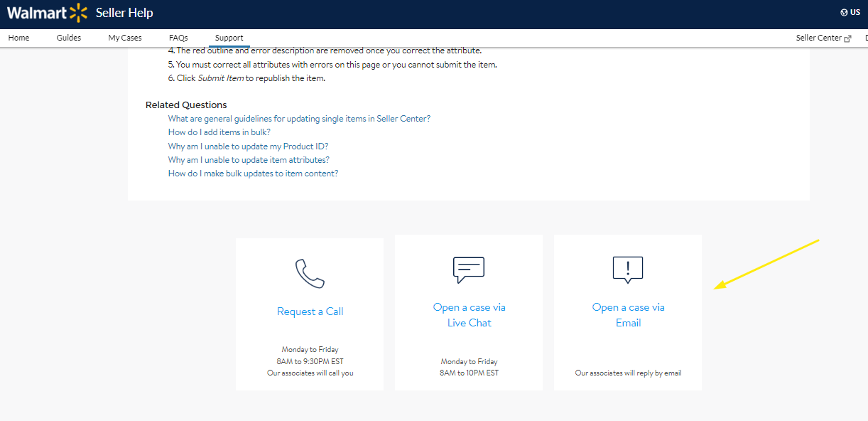Click the Walmart spark logo
Viewport: 868px width, 421px height.
79,12
